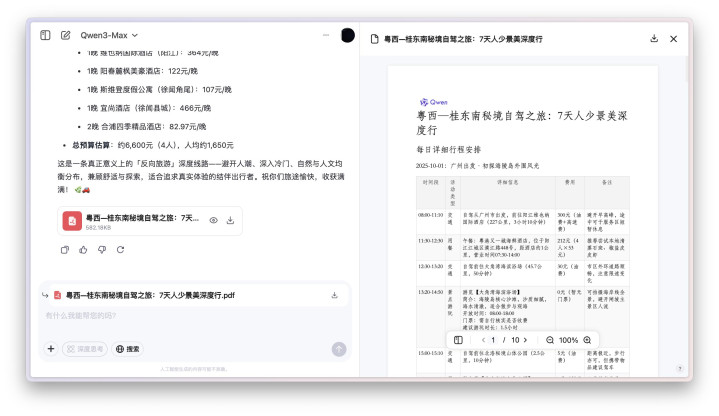Viewport: 719px width, 416px height.
Task: Zoom out the PDF view
Action: click(549, 340)
